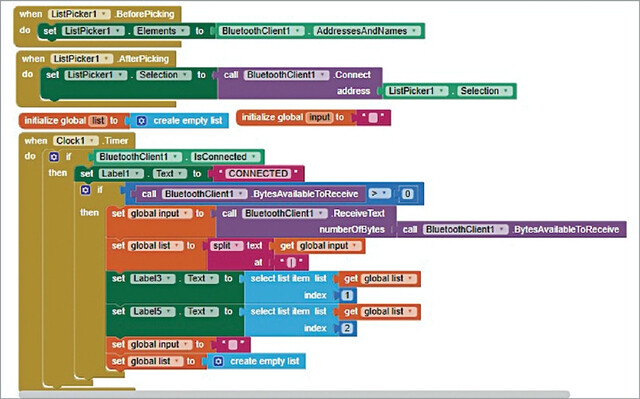The height and width of the screenshot is (399, 640).
Task: Click mutator gear on inner BytesAvailableToReceive if block
Action: tap(85, 190)
